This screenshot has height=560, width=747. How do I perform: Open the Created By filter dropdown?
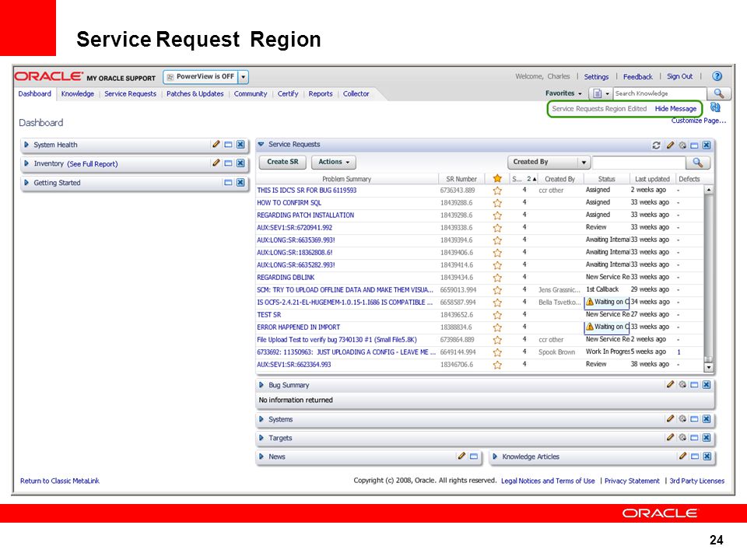[584, 163]
